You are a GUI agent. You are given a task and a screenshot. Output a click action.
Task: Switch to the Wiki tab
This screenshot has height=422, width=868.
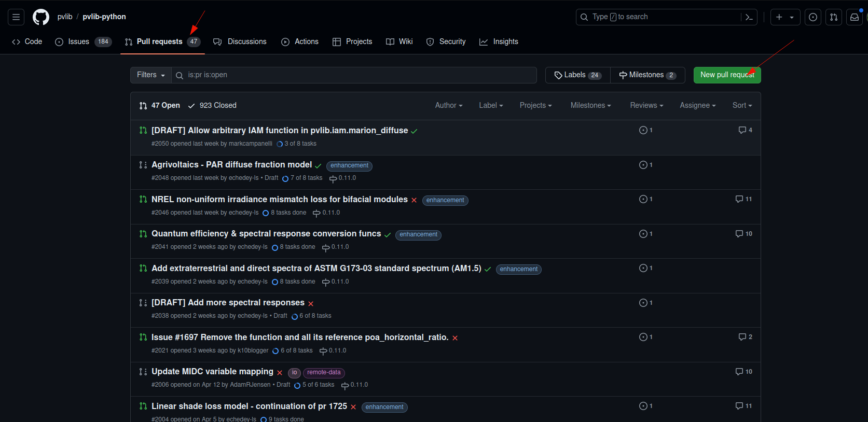coord(399,42)
